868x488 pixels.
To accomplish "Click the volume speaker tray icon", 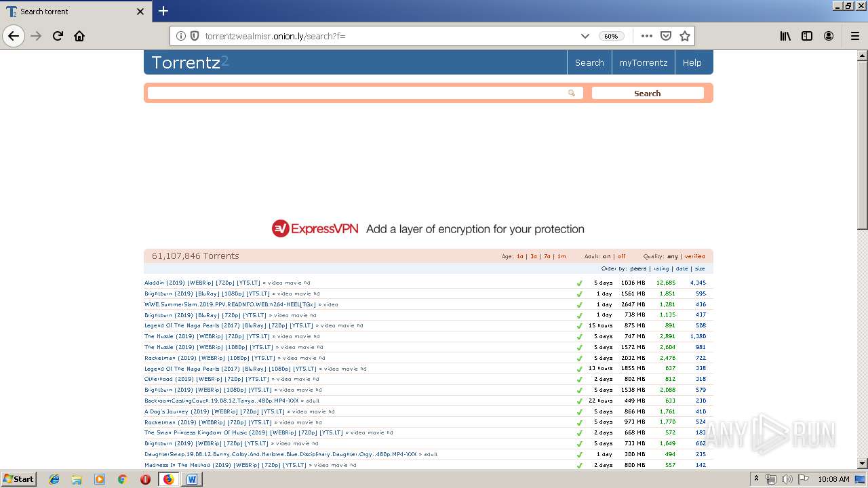I will pos(787,479).
